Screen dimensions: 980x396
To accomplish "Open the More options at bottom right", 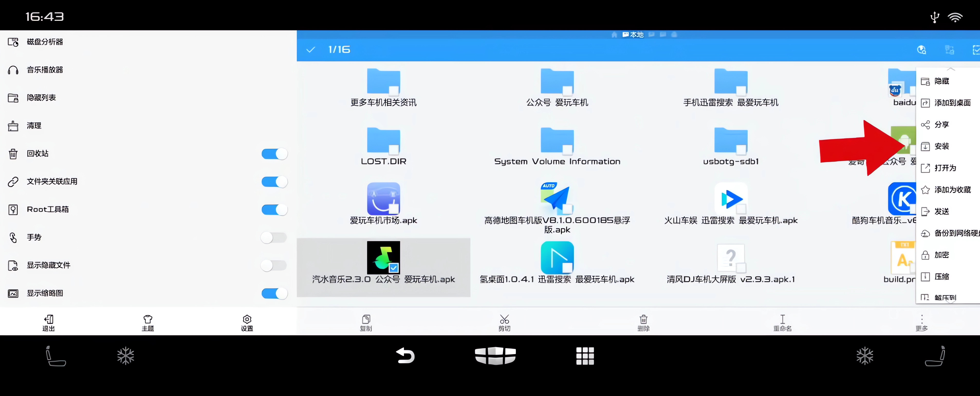I will [x=922, y=322].
